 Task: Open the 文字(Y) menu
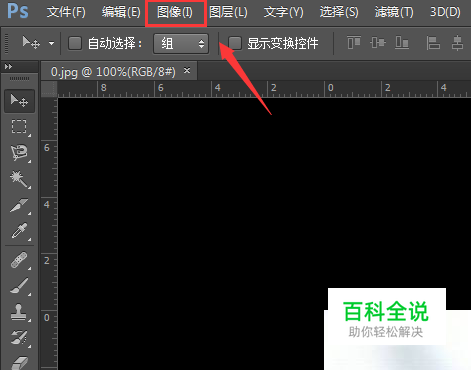click(284, 12)
